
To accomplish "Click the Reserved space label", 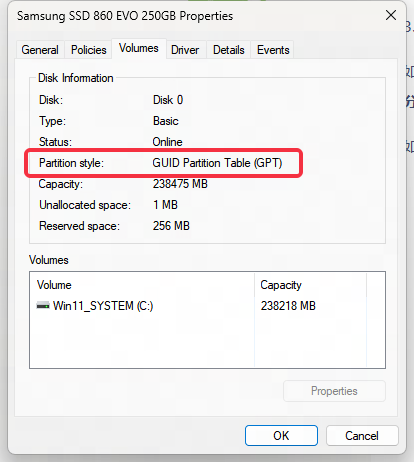I will tap(79, 226).
